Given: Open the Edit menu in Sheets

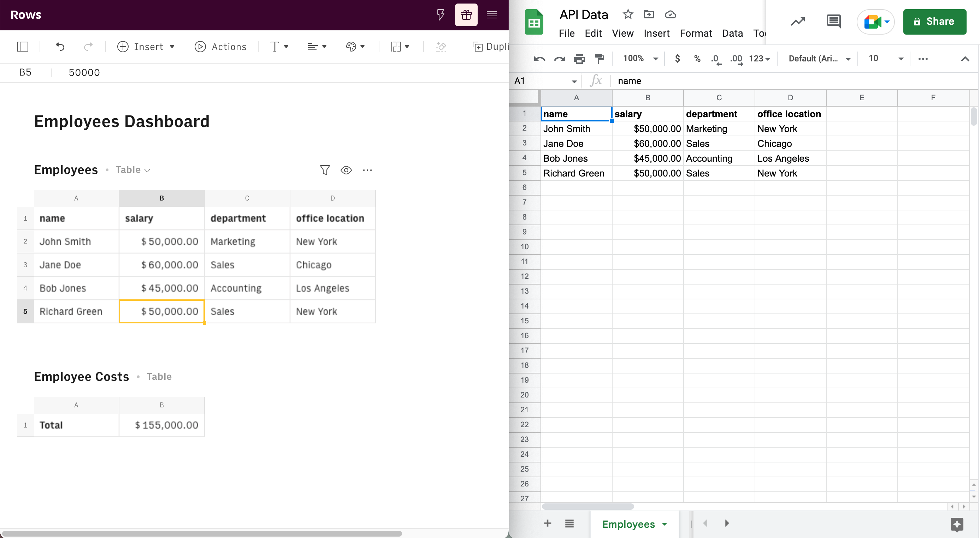Looking at the screenshot, I should (x=593, y=34).
